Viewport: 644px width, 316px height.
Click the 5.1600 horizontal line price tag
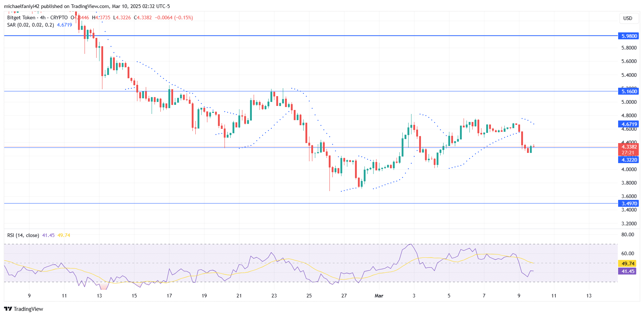[629, 91]
